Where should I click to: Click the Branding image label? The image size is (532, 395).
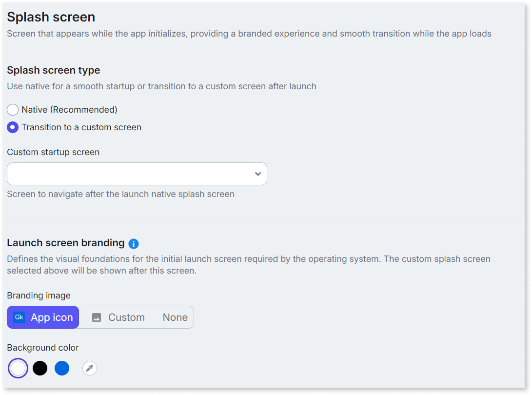pyautogui.click(x=39, y=296)
